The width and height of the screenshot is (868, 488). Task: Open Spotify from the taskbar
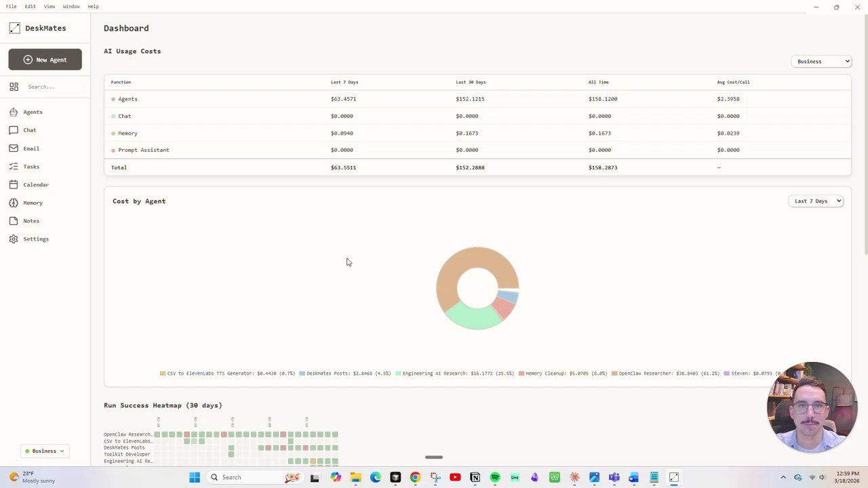495,477
